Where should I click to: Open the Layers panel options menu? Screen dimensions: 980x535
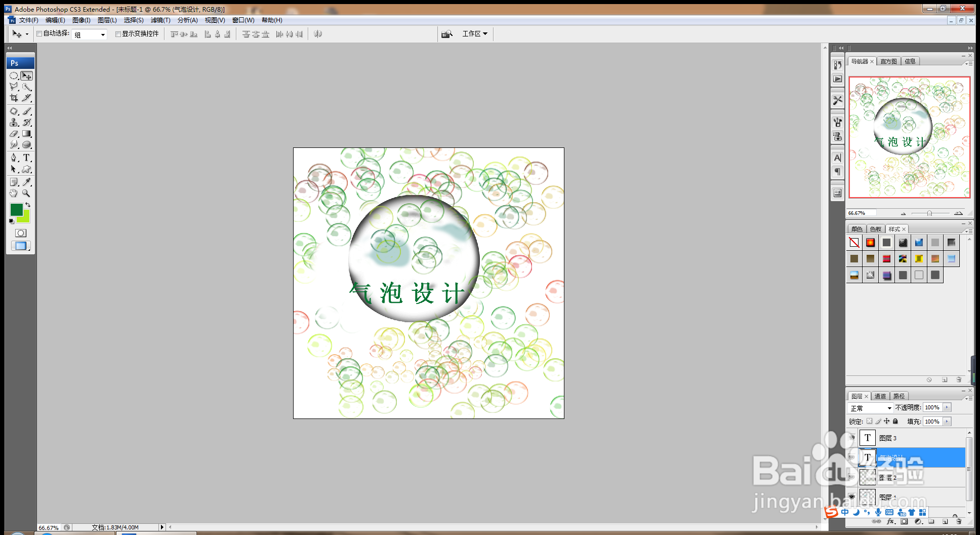969,399
